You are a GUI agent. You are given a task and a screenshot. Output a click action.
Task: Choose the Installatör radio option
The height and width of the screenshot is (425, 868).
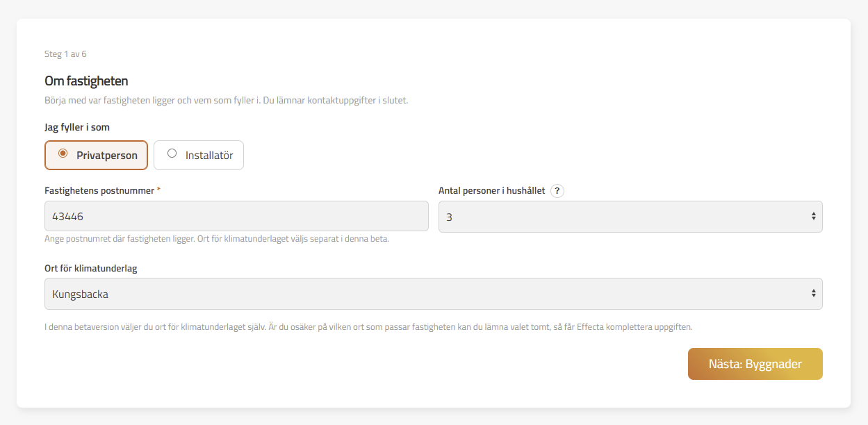(x=199, y=156)
